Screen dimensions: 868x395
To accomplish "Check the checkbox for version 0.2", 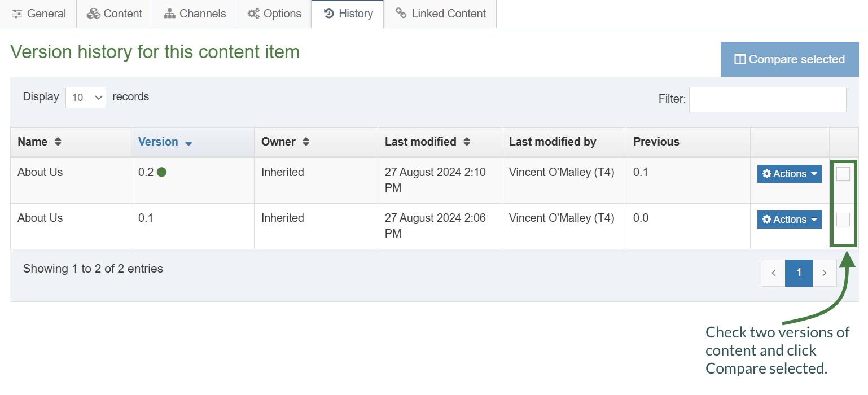I will click(843, 174).
